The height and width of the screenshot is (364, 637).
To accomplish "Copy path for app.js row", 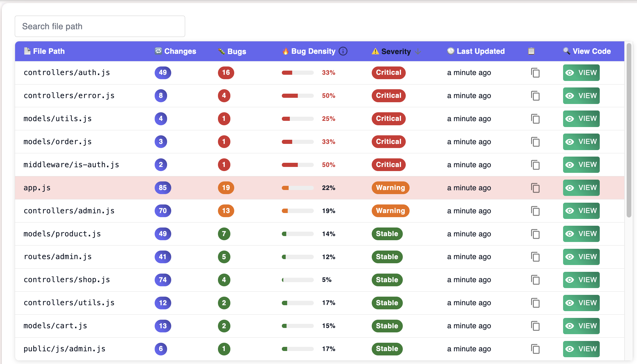I will click(535, 188).
